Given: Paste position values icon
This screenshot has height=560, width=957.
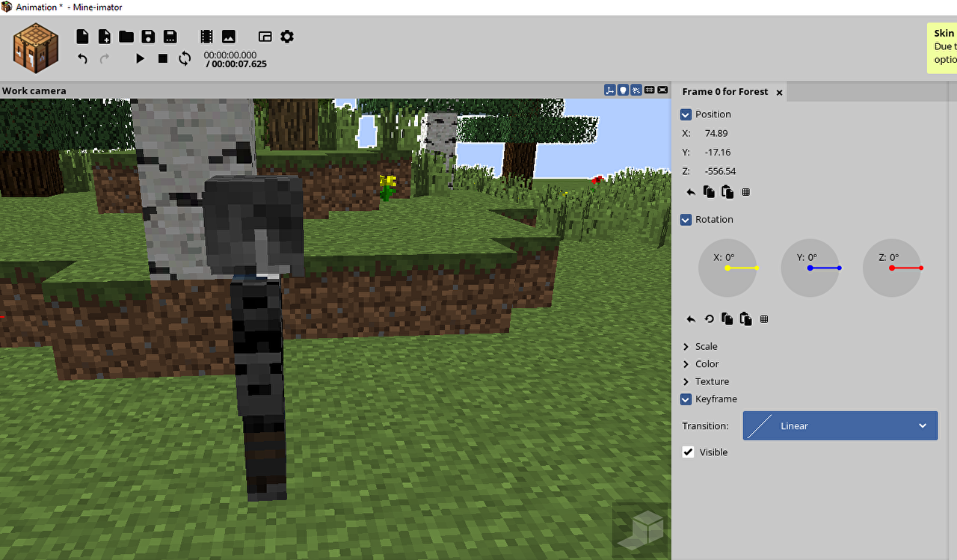Looking at the screenshot, I should click(727, 192).
